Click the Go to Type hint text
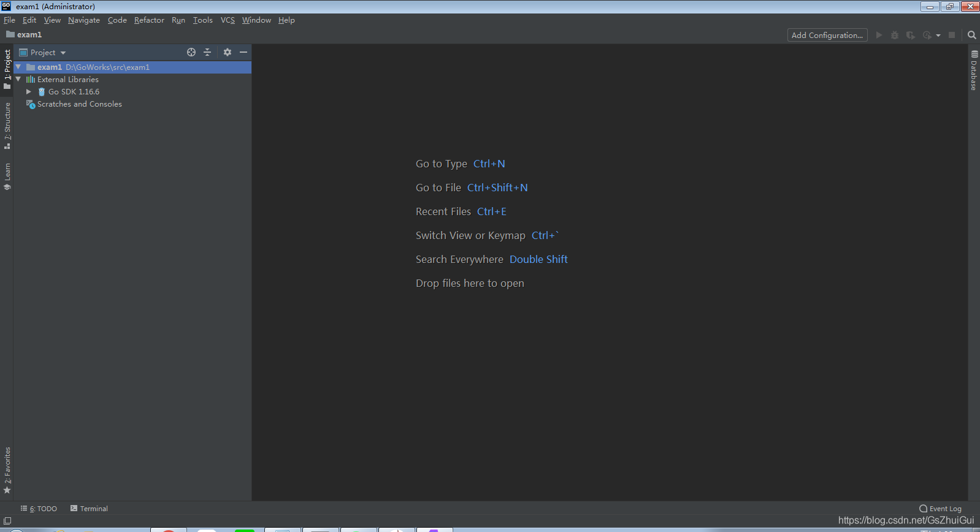This screenshot has width=980, height=532. coord(442,164)
